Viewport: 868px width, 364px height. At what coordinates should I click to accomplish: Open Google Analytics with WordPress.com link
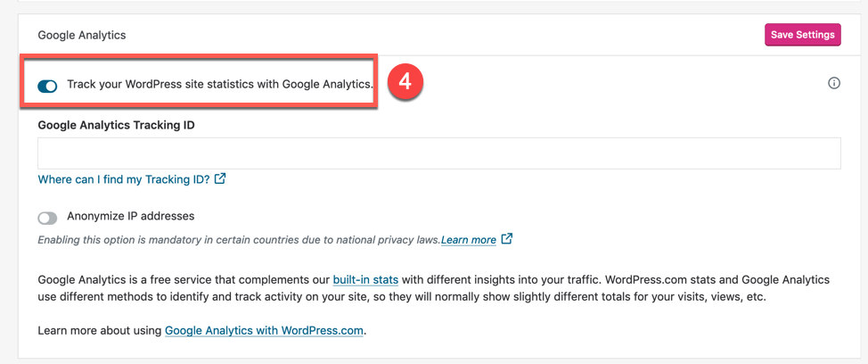click(x=264, y=330)
